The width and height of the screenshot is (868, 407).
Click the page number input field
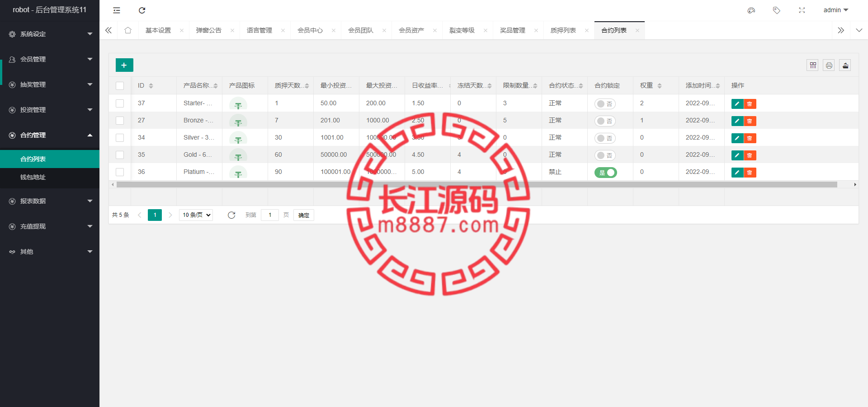[x=270, y=215]
